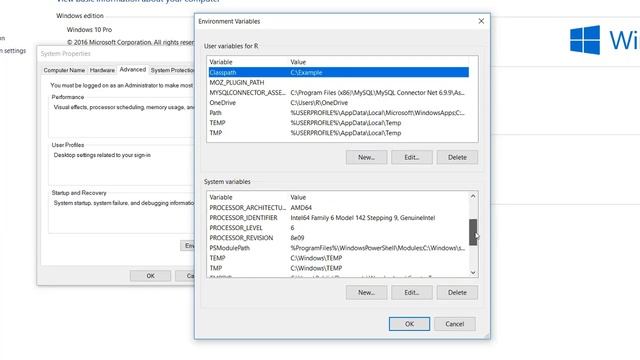Screen dimensions: 640x360
Task: Click the Value column header in System variables
Action: 298,197
